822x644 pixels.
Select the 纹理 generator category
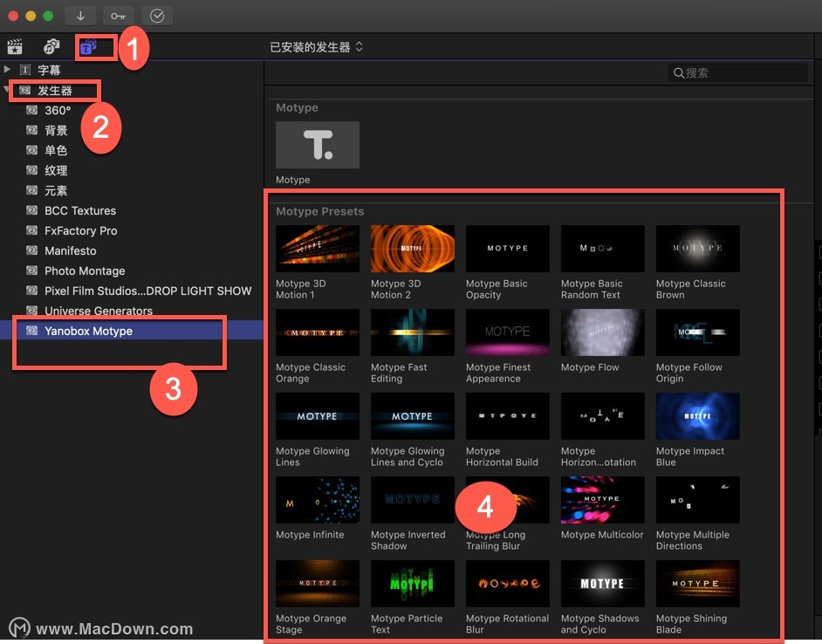coord(132,170)
